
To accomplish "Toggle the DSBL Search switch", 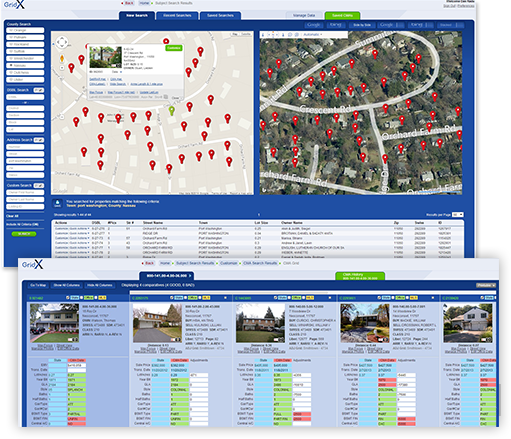I will [39, 90].
